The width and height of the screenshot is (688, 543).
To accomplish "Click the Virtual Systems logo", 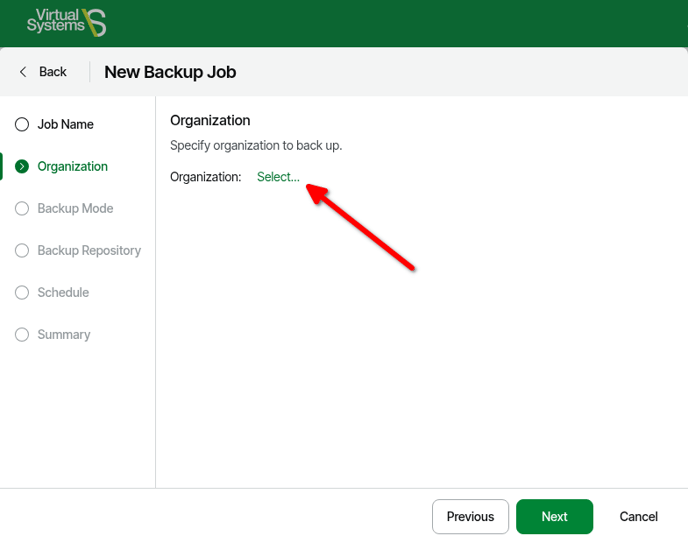I will click(x=66, y=22).
